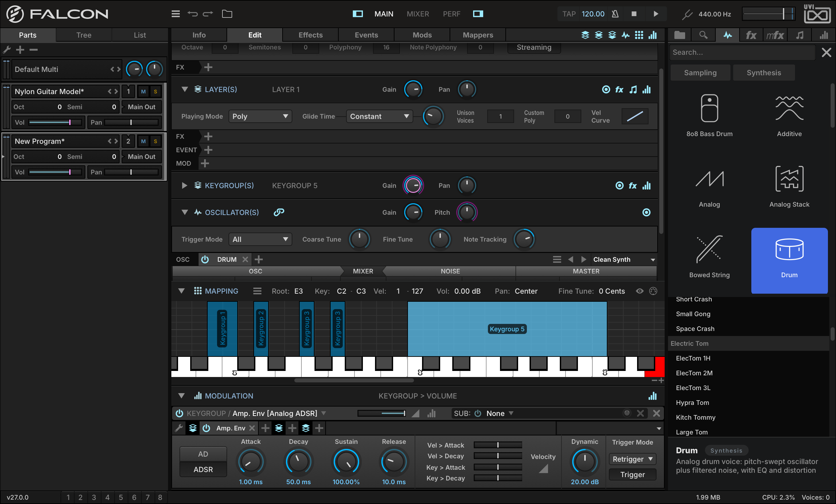
Task: Mute the New Program part
Action: point(143,141)
